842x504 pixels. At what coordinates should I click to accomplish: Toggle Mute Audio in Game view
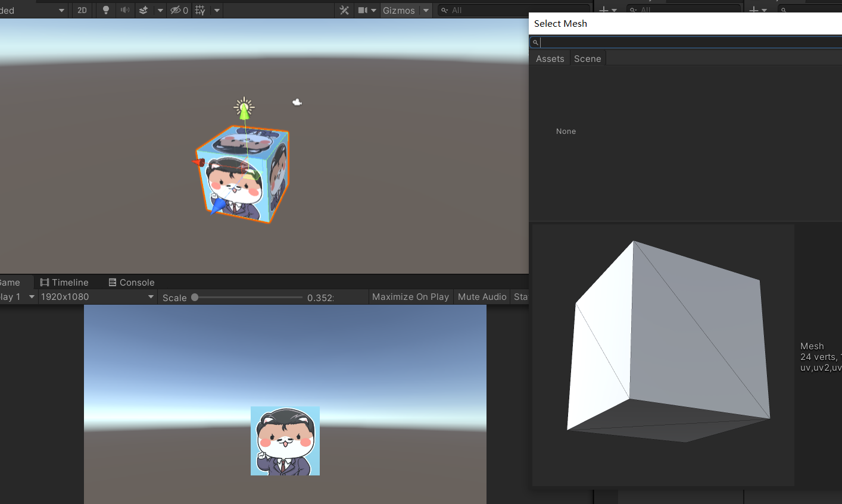[x=482, y=296]
